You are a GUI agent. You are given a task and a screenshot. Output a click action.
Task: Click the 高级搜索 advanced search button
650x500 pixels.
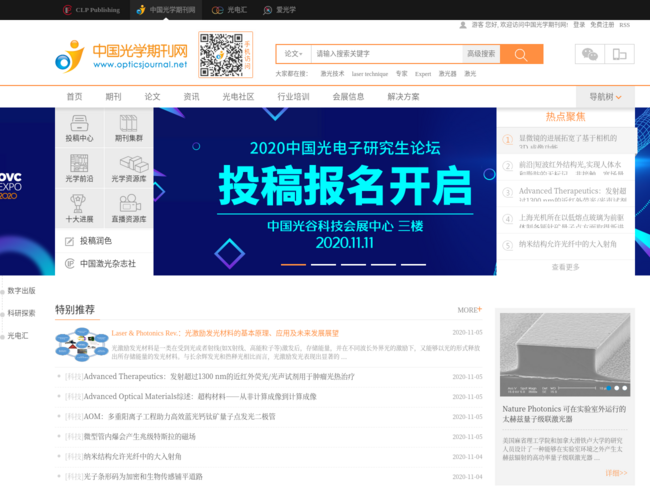click(x=481, y=54)
